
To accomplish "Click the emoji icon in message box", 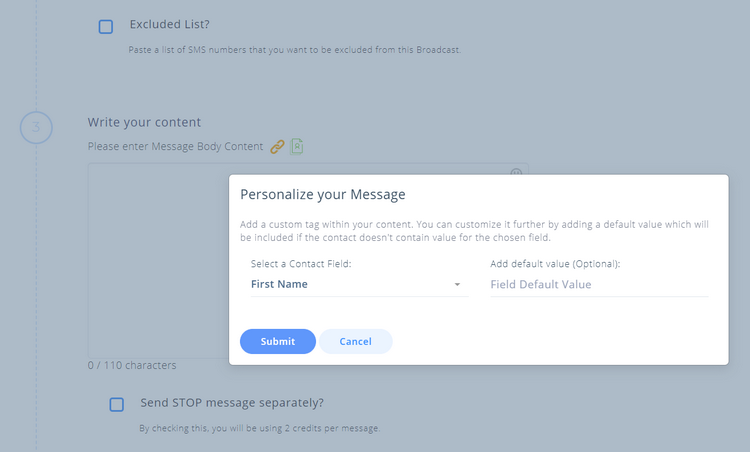I will click(x=516, y=174).
